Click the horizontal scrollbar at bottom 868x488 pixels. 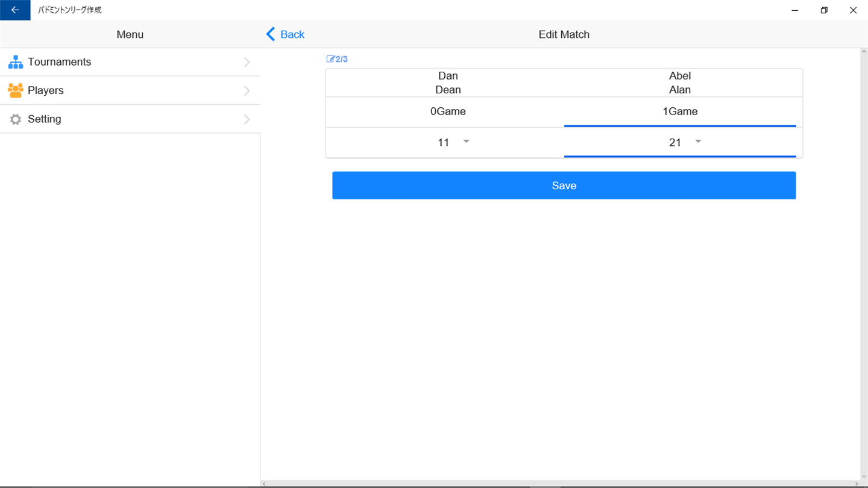tap(561, 484)
